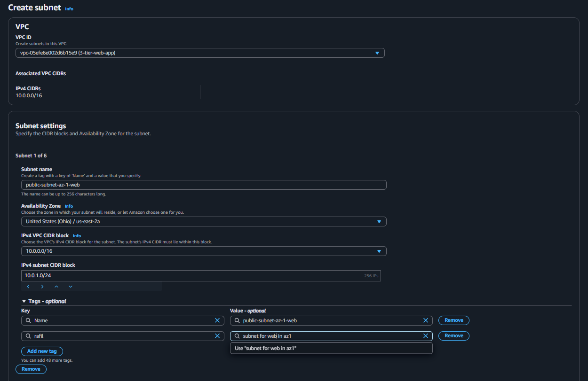This screenshot has height=381, width=588.
Task: Click search icon in public-subnet-az-1-web value field
Action: pos(238,320)
